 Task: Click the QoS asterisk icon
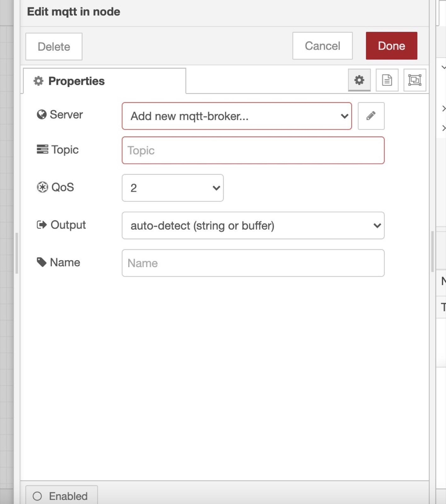[42, 187]
